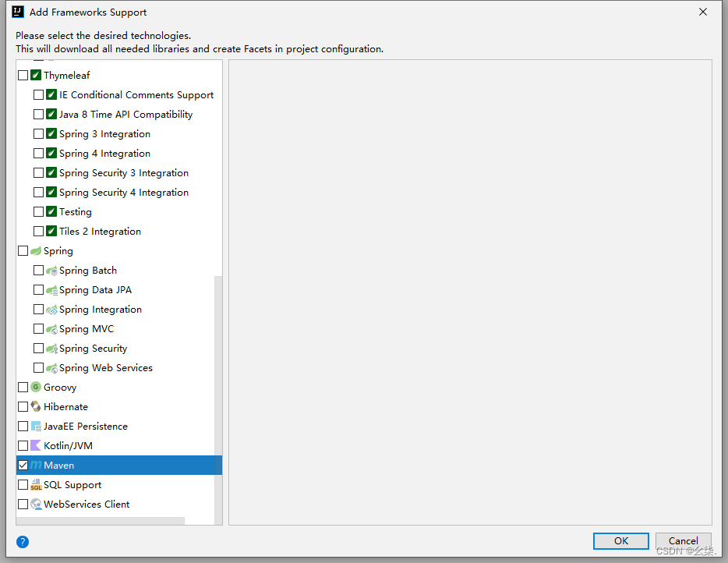Screen dimensions: 728x563
Task: Select the Spring Data JPA tree item
Action: [95, 290]
